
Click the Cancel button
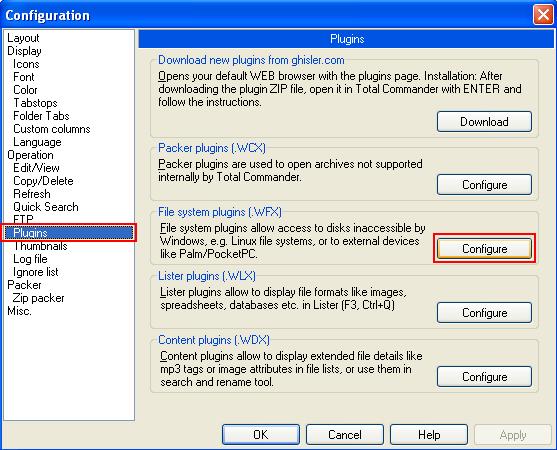[345, 434]
